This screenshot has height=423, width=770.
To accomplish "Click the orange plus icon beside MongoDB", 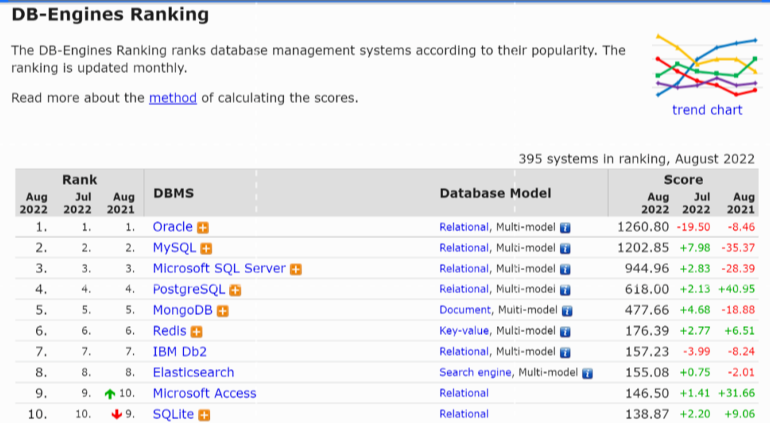I will click(222, 311).
